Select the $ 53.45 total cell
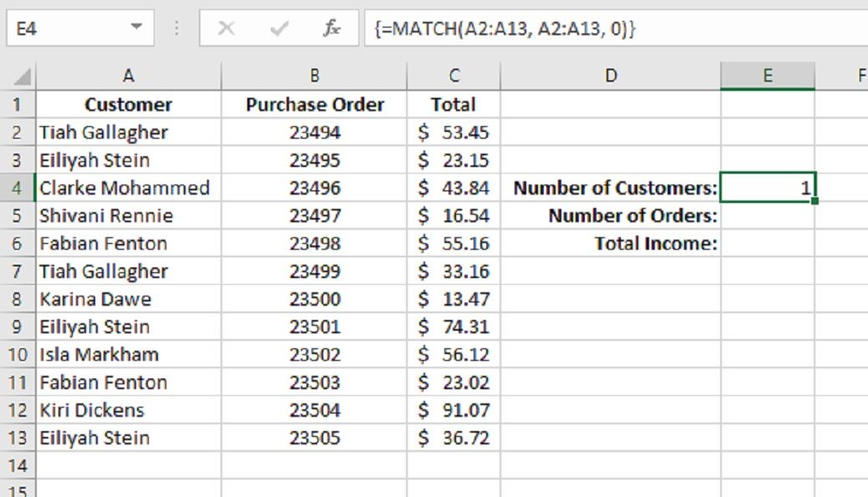The image size is (868, 497). click(x=454, y=132)
